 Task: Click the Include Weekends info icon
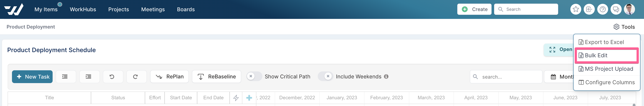pyautogui.click(x=386, y=77)
